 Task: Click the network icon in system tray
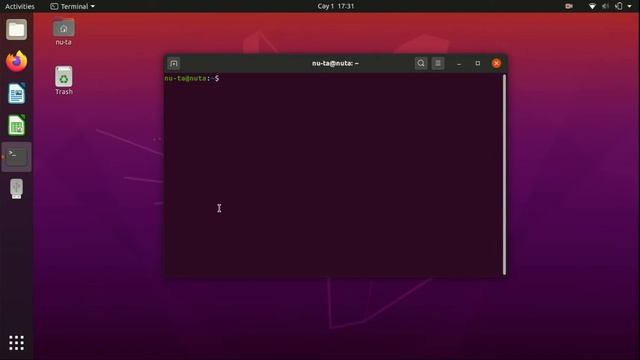click(592, 6)
